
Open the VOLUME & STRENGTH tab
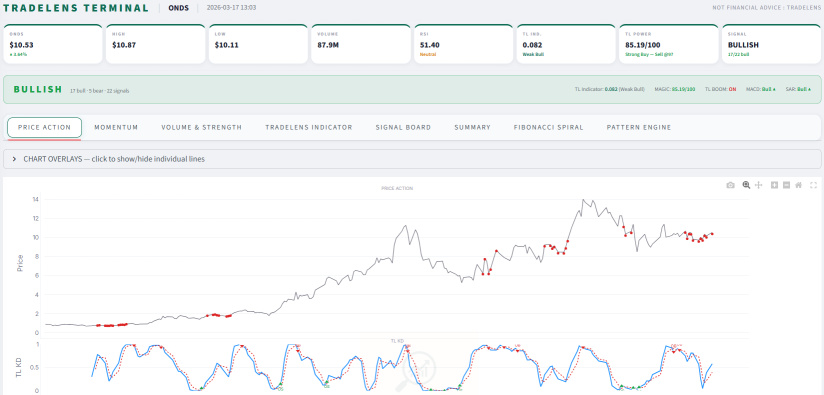click(x=202, y=128)
